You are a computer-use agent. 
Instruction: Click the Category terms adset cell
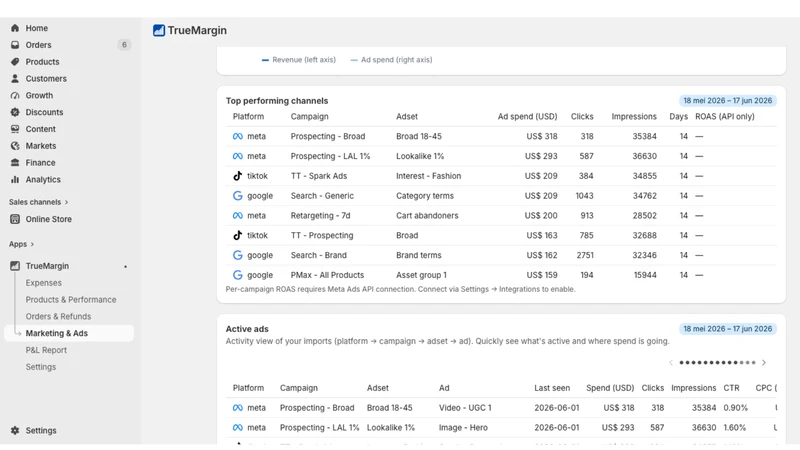(424, 196)
